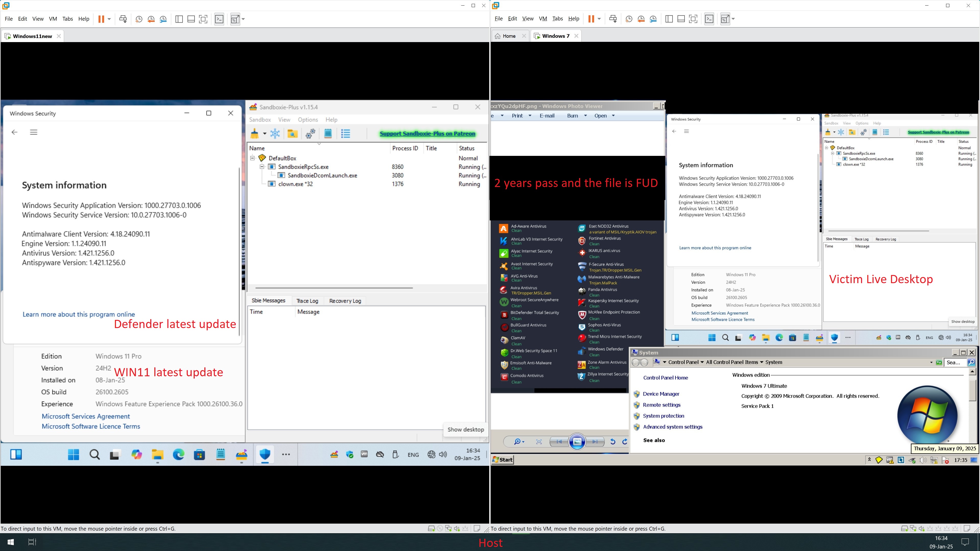
Task: Click list view icon in large Sandboxie-Plus toolbar
Action: tap(346, 133)
